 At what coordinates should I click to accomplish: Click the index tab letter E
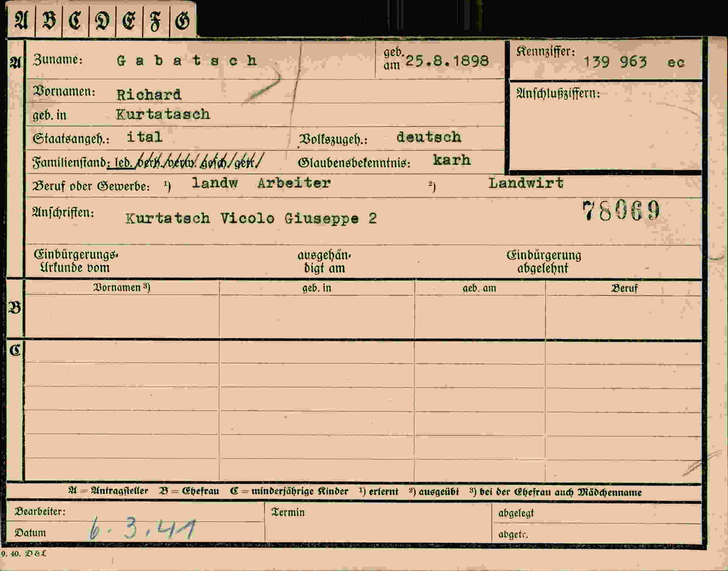coord(129,21)
